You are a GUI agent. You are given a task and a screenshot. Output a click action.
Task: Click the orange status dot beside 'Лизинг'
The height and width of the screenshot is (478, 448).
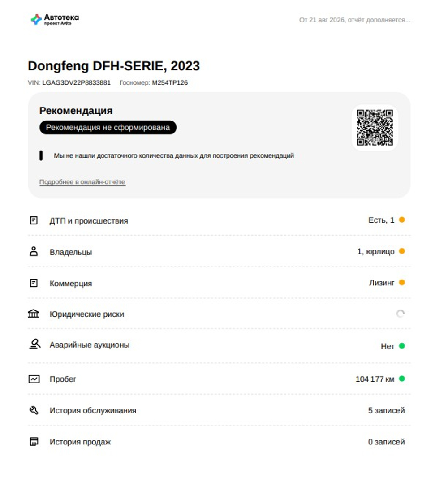point(402,283)
